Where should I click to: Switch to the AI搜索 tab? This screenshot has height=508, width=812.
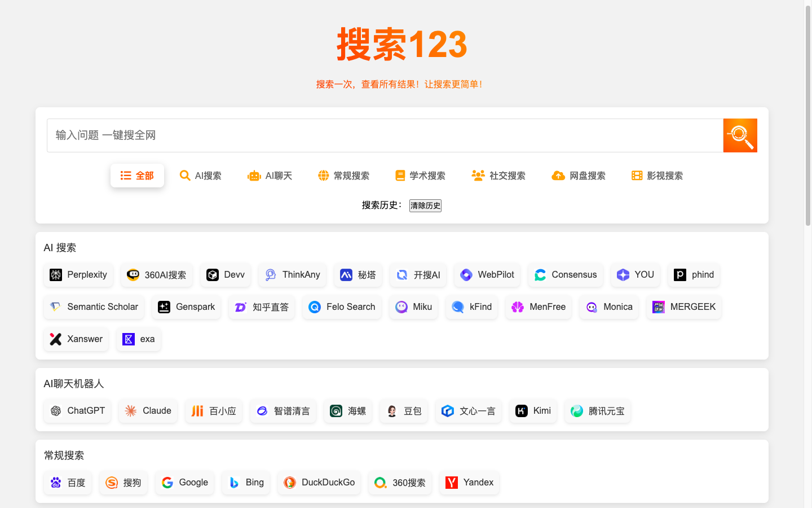(x=200, y=176)
